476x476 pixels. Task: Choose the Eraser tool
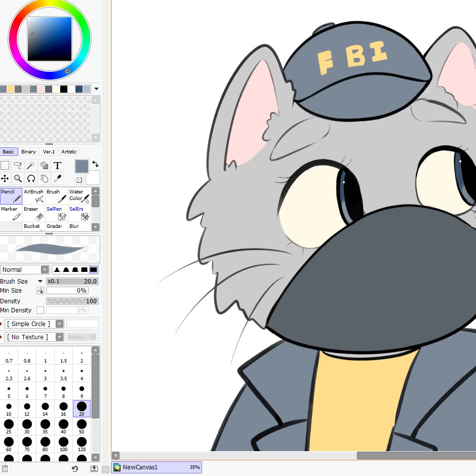point(33,213)
